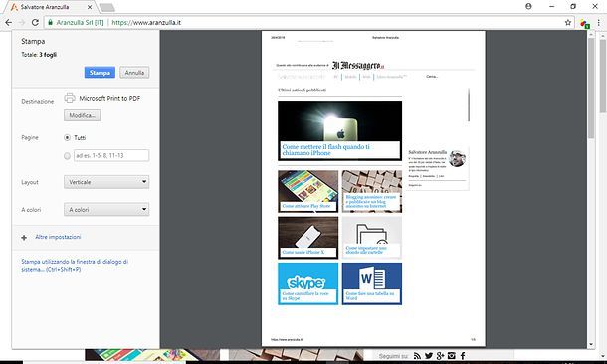Click the Twitter icon near Seguimi su
The width and height of the screenshot is (607, 364).
coord(429,356)
